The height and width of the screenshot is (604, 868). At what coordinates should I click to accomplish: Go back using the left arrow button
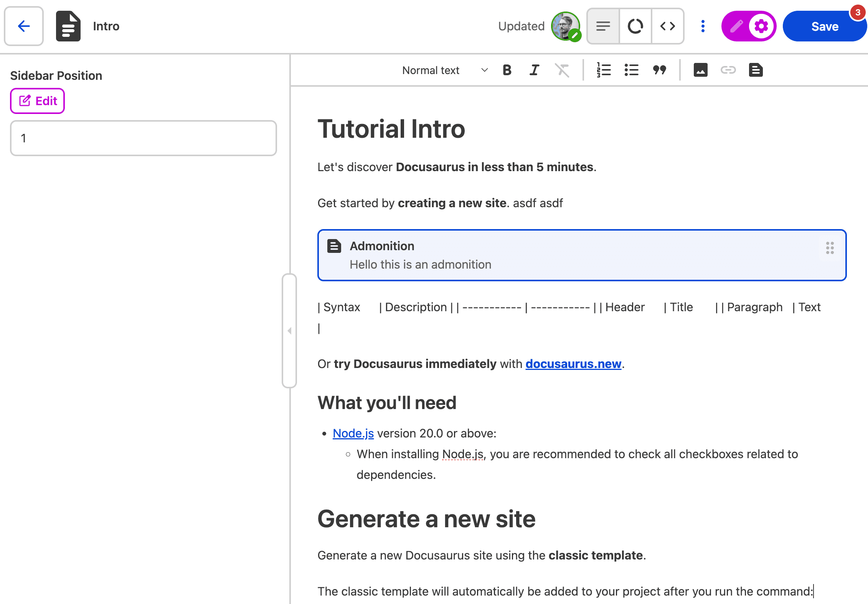(24, 26)
